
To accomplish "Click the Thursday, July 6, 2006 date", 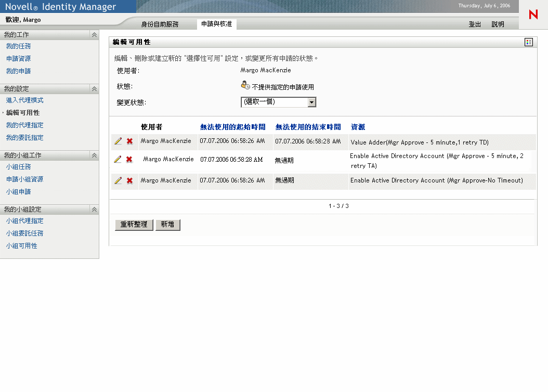I will (x=484, y=6).
